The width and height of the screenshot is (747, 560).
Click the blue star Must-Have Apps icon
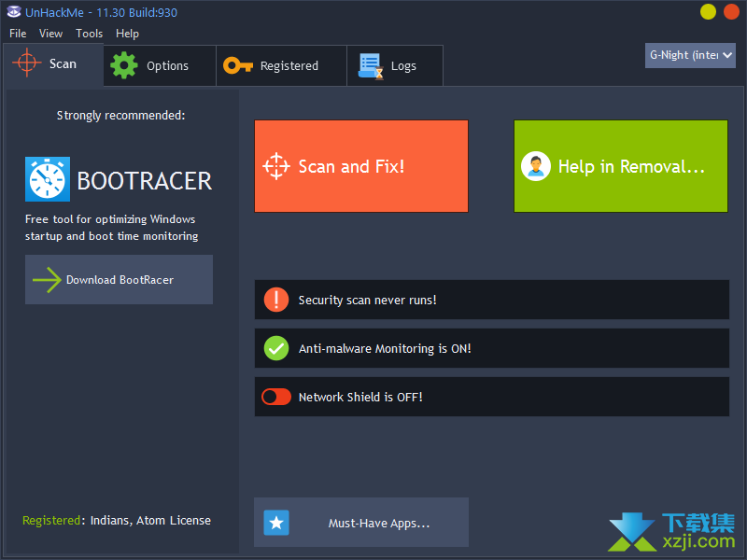tap(276, 523)
